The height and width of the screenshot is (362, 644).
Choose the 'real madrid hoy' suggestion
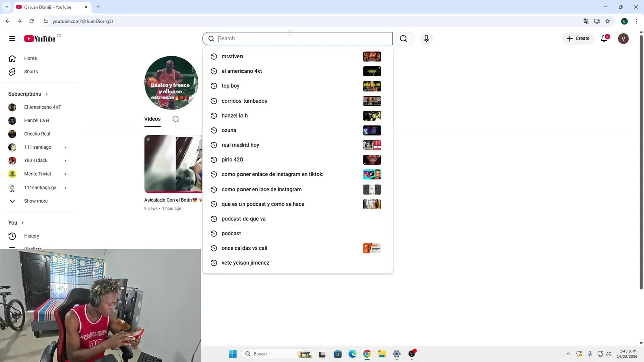297,145
